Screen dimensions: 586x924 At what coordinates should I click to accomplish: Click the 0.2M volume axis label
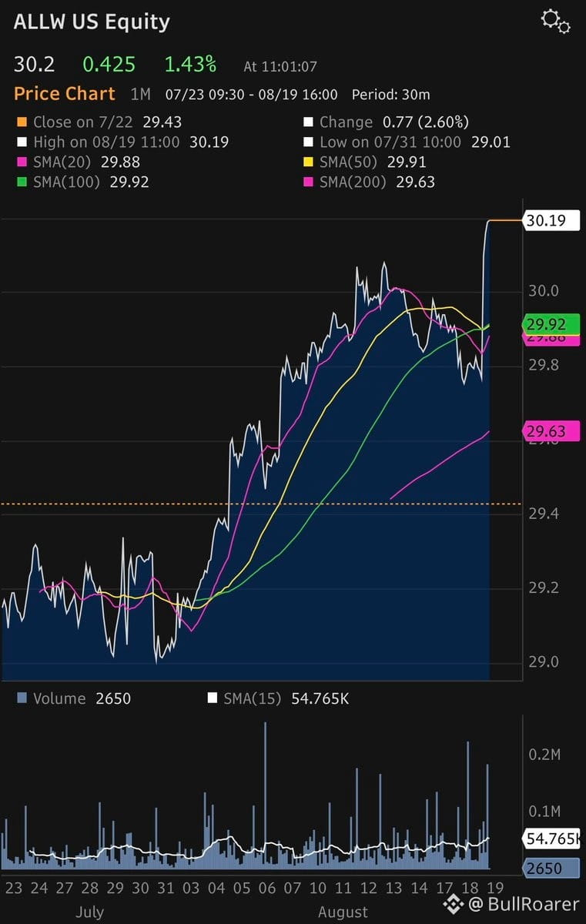544,754
